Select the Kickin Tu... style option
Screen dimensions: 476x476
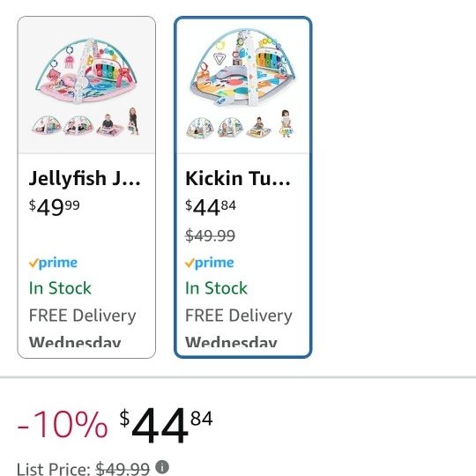243,187
